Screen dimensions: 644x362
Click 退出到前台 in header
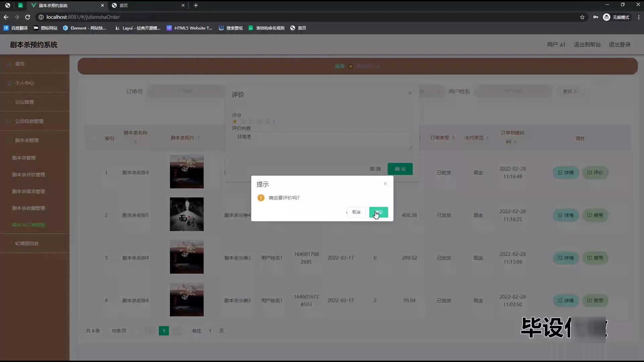pos(587,45)
